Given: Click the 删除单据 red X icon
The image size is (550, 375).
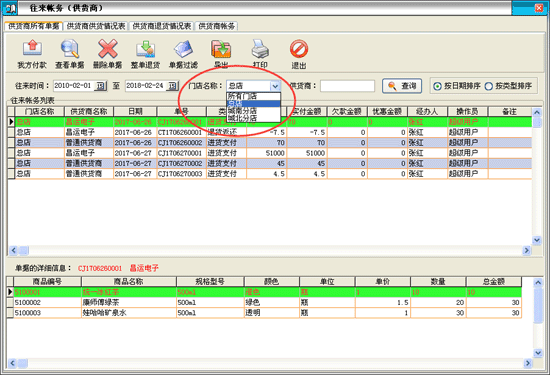Looking at the screenshot, I should 108,48.
